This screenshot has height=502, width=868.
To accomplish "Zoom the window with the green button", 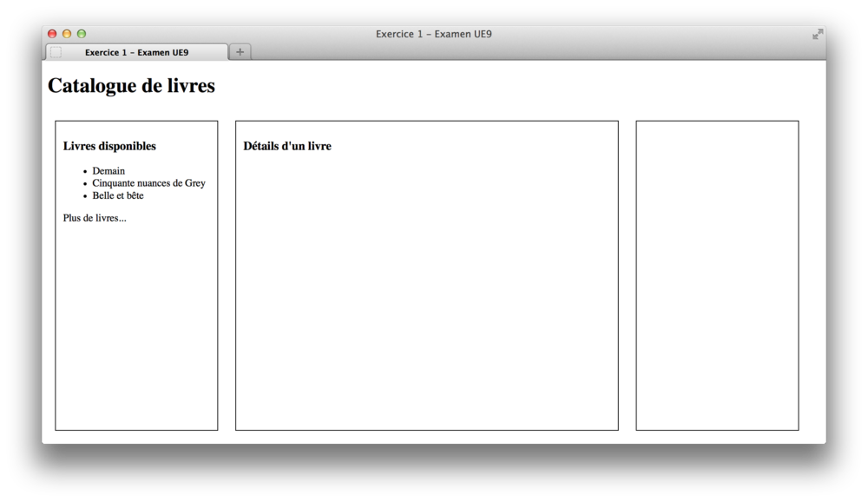I will [82, 34].
